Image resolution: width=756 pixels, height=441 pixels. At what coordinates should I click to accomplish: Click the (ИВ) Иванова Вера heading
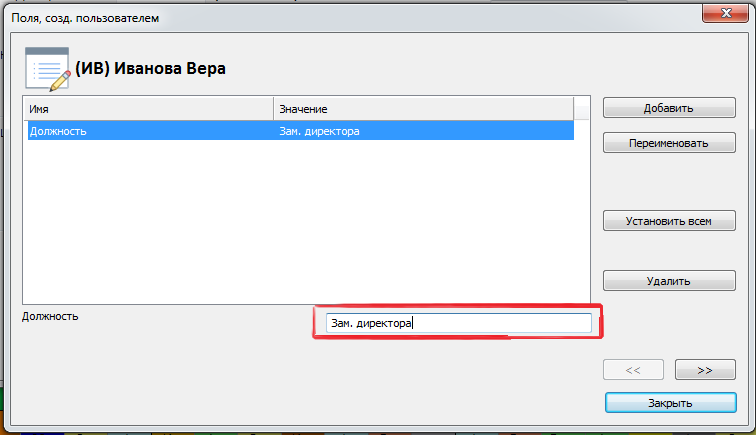[x=151, y=69]
